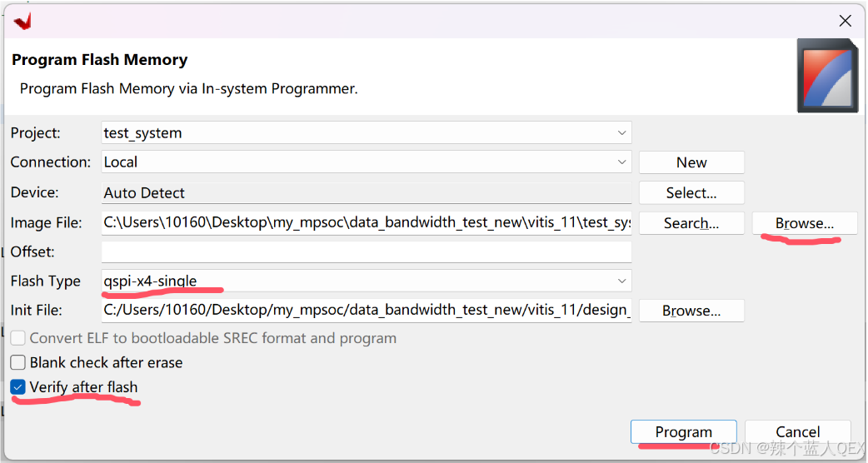
Task: Click the flash memory chip banner image
Action: [x=827, y=76]
